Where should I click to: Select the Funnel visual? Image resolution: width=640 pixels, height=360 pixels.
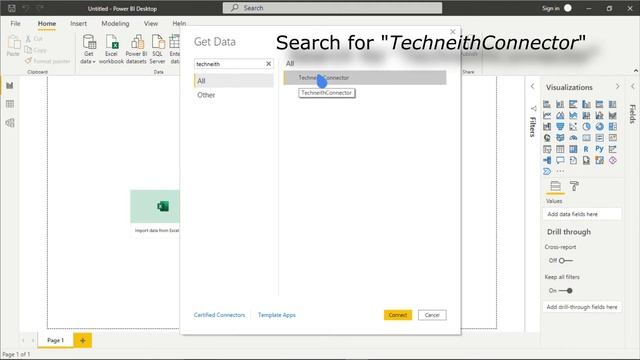point(560,127)
